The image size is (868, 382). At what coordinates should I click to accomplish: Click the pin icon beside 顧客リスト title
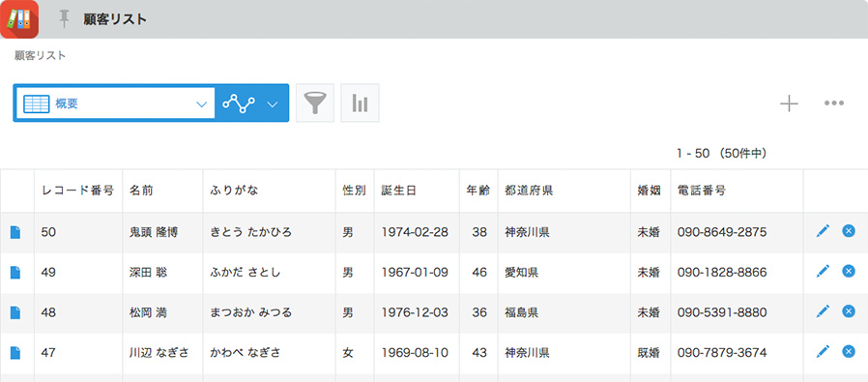coord(65,18)
